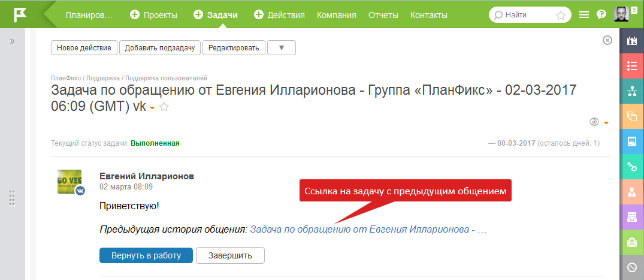Open the gray activity wave sidebar icon
This screenshot has width=644, height=280.
click(631, 267)
